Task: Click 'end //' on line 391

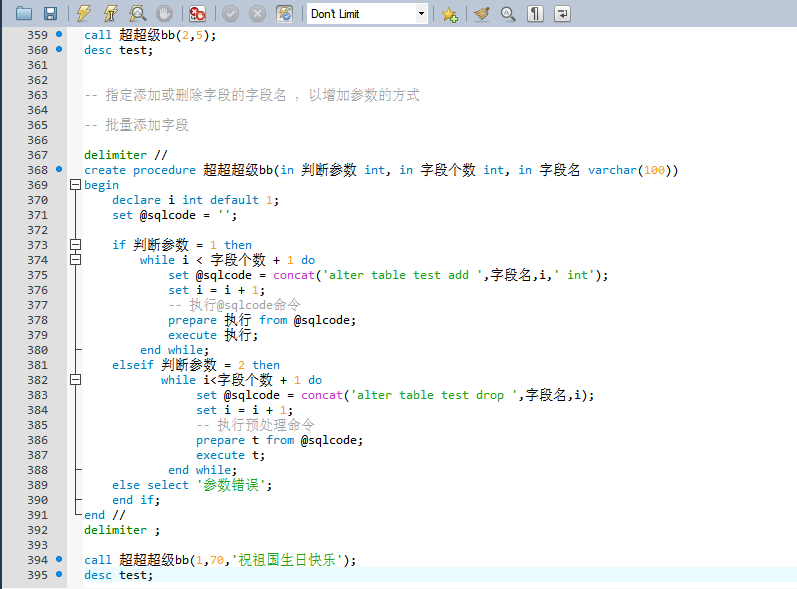Action: pyautogui.click(x=104, y=515)
